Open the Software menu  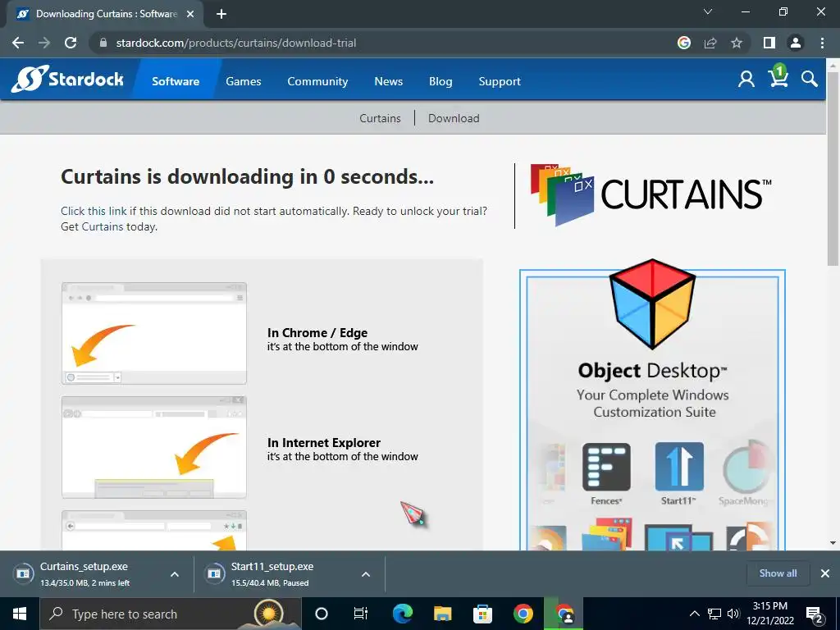pyautogui.click(x=176, y=81)
